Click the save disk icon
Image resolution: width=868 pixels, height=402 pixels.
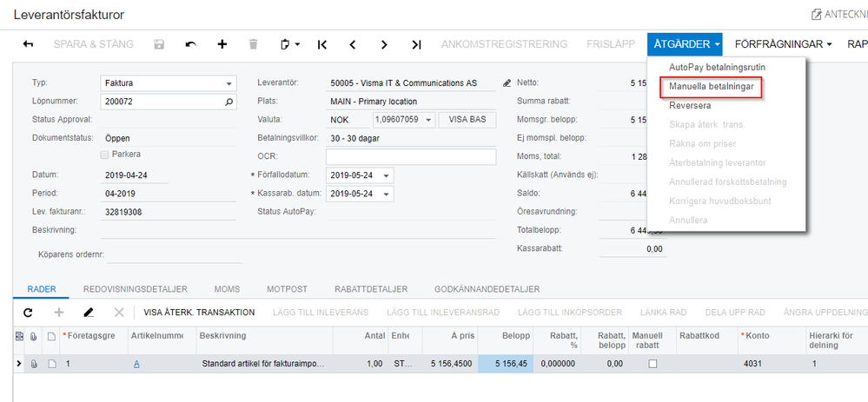[158, 44]
